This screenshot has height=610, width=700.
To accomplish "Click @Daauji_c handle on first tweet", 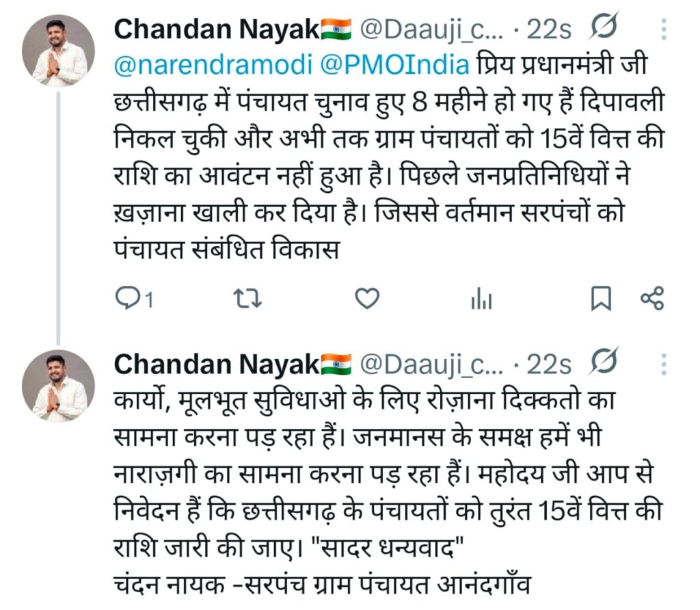I will point(431,29).
